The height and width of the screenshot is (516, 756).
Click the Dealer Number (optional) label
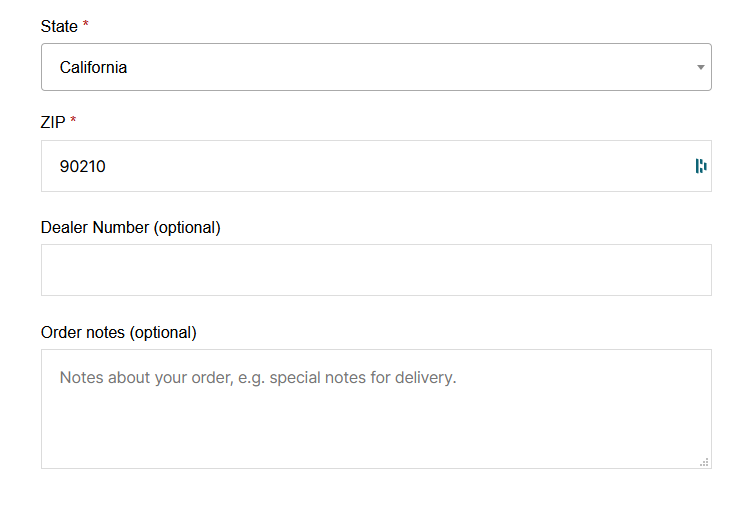click(x=130, y=227)
